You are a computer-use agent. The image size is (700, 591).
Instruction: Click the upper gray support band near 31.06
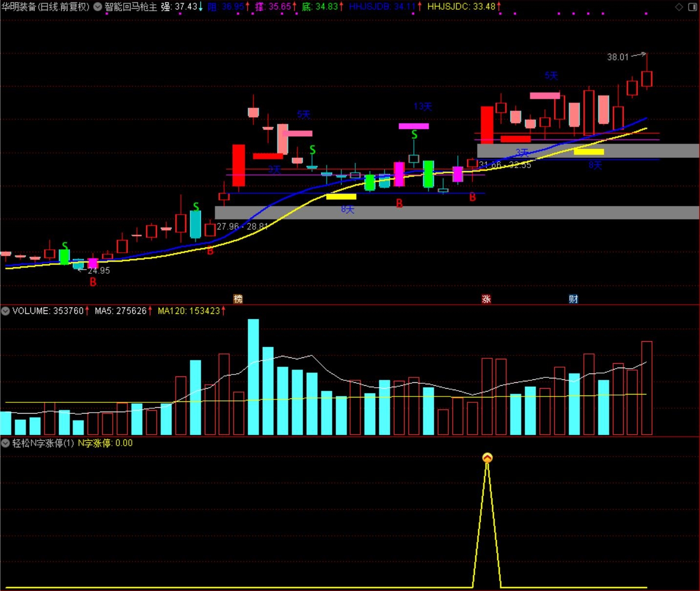point(588,151)
